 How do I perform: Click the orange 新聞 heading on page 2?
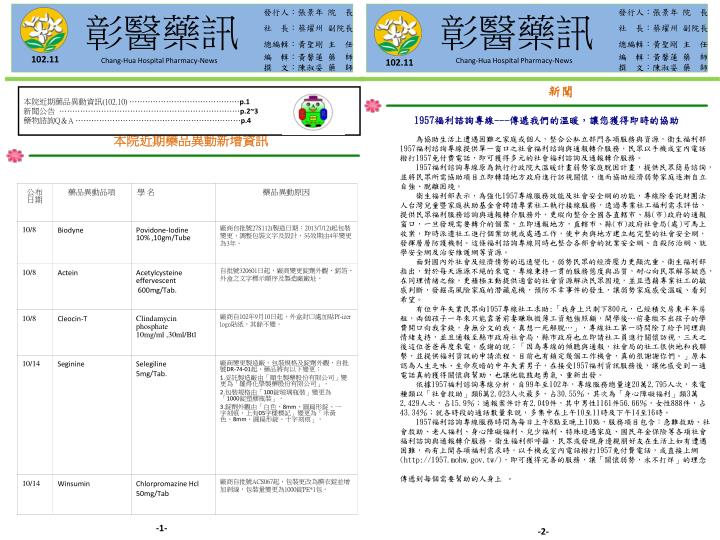(561, 92)
